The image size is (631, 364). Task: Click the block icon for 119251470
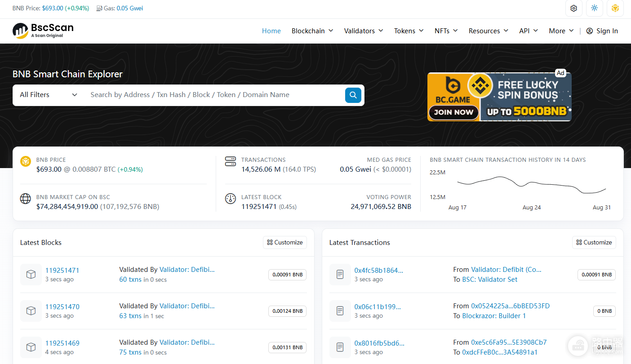[x=31, y=311]
